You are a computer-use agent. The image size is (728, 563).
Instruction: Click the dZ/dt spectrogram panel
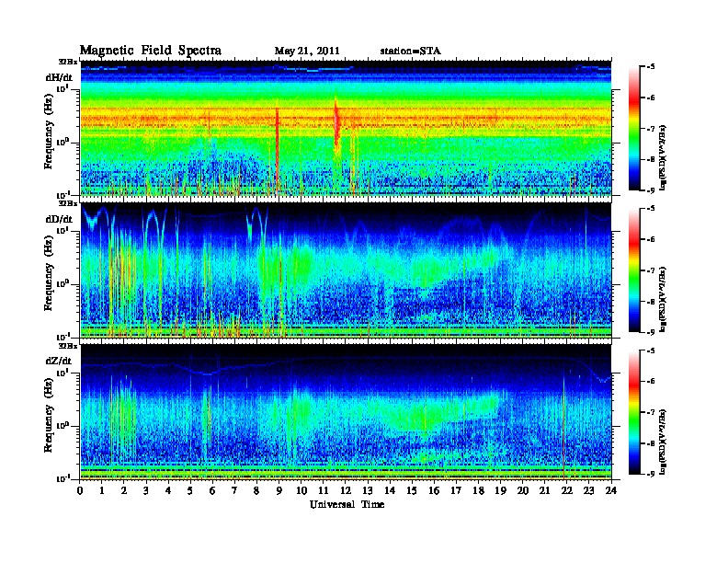346,411
